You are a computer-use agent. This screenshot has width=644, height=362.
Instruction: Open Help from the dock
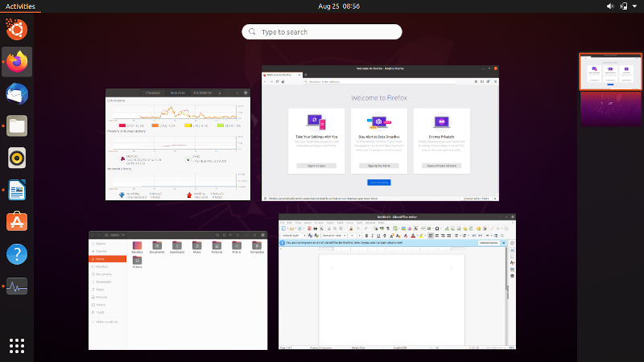click(x=17, y=253)
